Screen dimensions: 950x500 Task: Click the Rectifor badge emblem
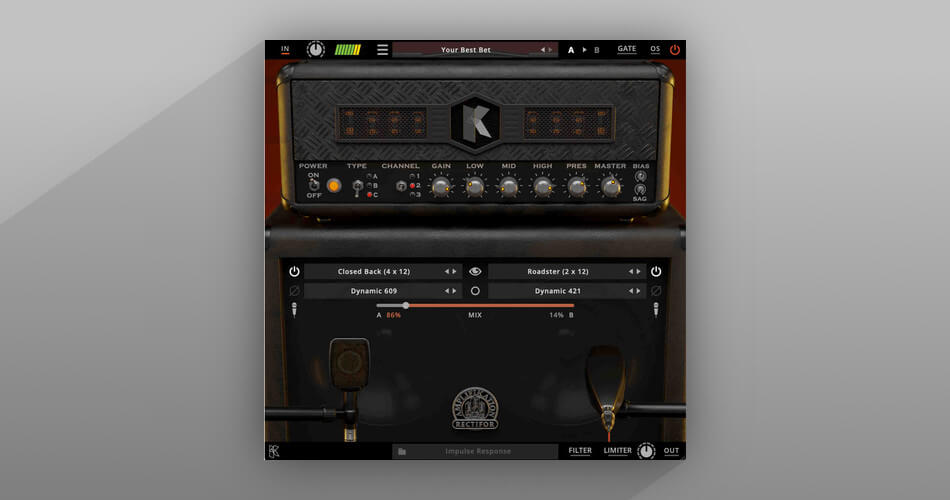(x=476, y=408)
